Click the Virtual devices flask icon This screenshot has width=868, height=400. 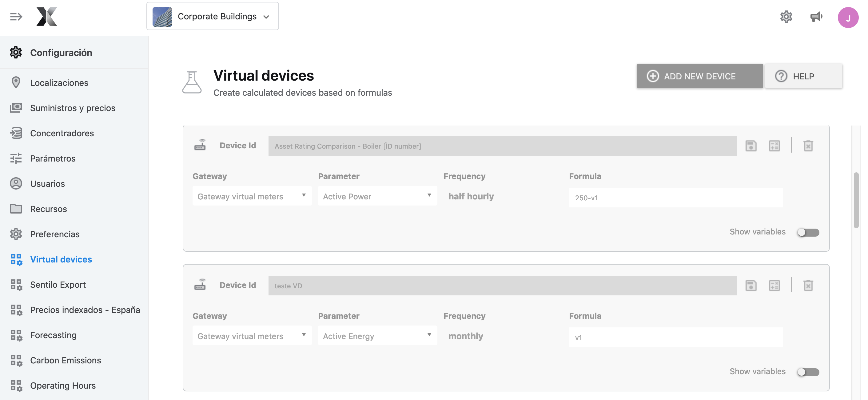pyautogui.click(x=192, y=82)
